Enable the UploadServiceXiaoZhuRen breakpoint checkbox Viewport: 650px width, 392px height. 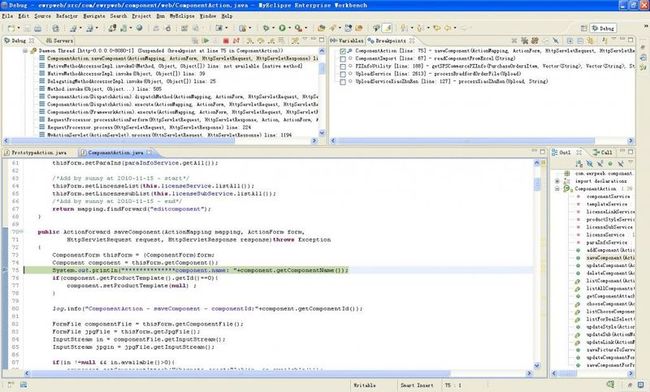(343, 82)
